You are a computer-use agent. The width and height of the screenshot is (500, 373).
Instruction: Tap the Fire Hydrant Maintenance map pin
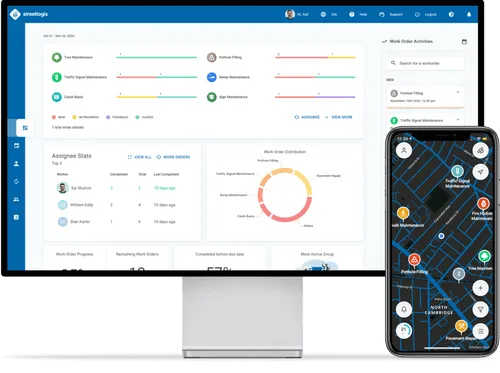tap(483, 203)
